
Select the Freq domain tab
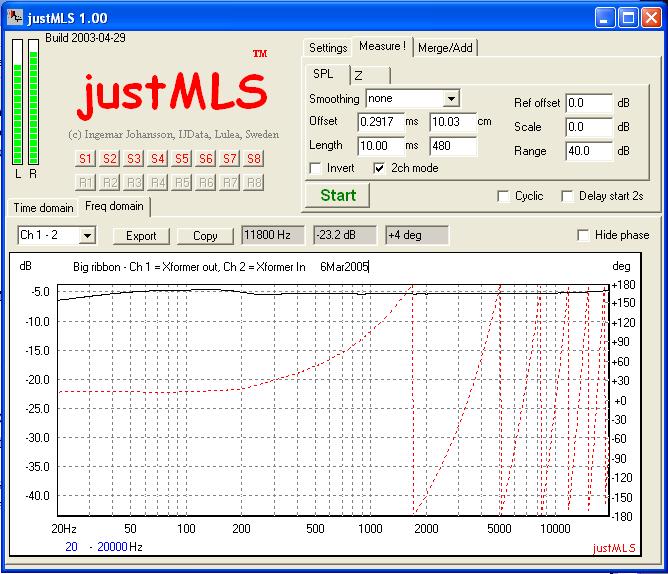click(x=114, y=206)
